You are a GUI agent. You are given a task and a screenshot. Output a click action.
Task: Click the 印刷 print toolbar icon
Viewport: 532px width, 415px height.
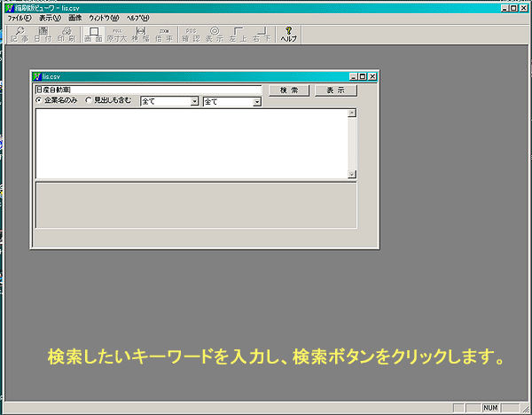tap(66, 35)
